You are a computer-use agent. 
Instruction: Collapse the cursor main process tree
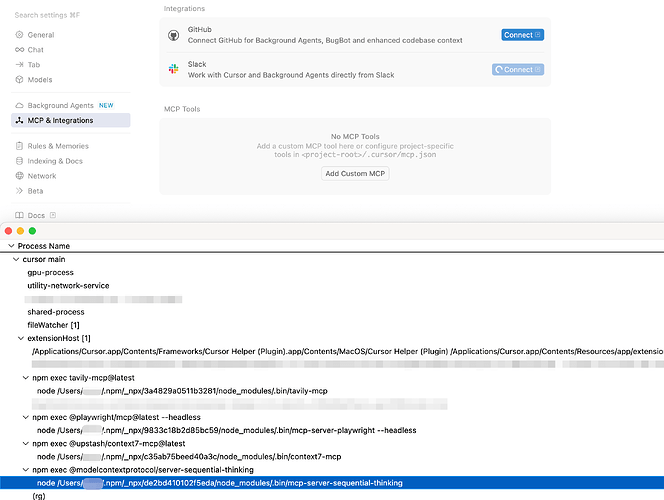16,259
